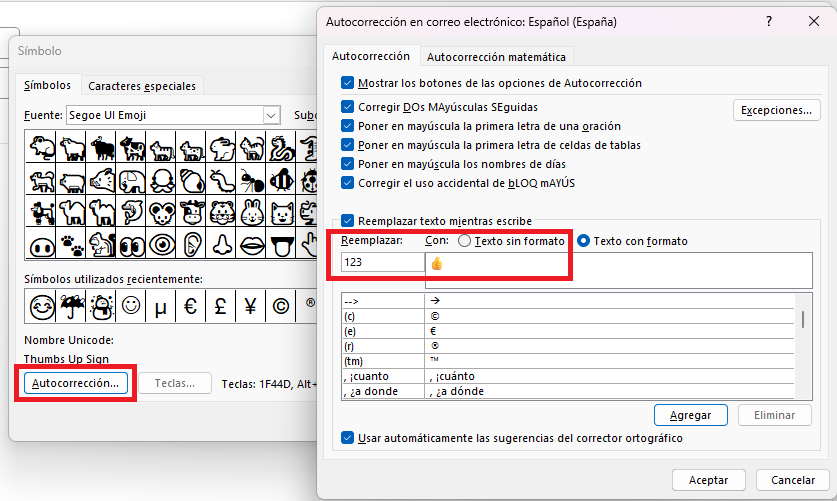The width and height of the screenshot is (837, 501).
Task: Select the (e) euro entry in the list
Action: [568, 331]
